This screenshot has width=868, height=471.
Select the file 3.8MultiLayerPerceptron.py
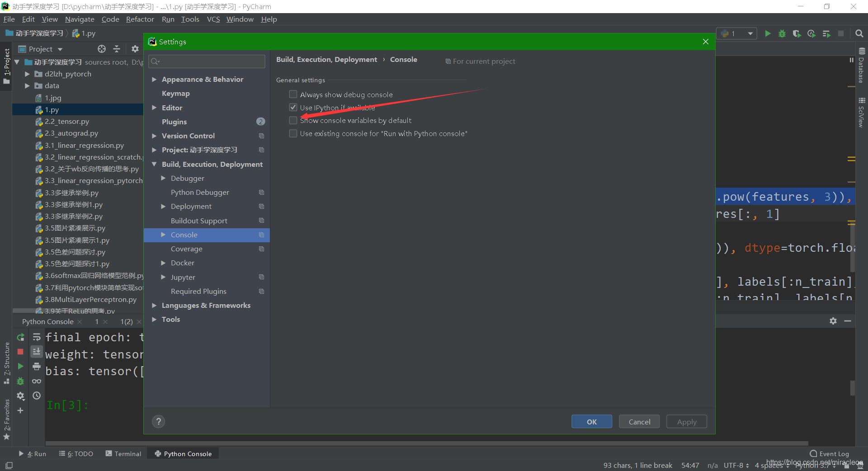coord(90,299)
